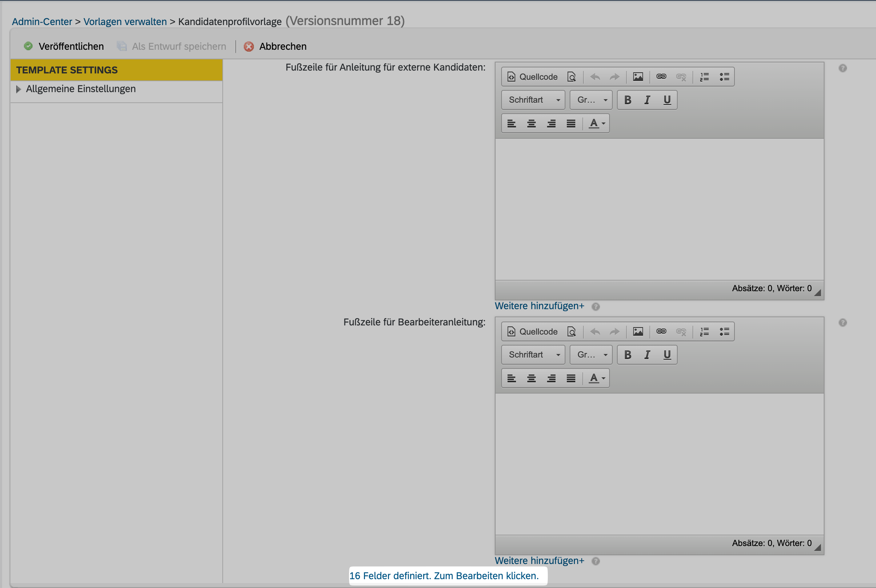
Task: Open Admin-Center breadcrumb link
Action: 42,22
